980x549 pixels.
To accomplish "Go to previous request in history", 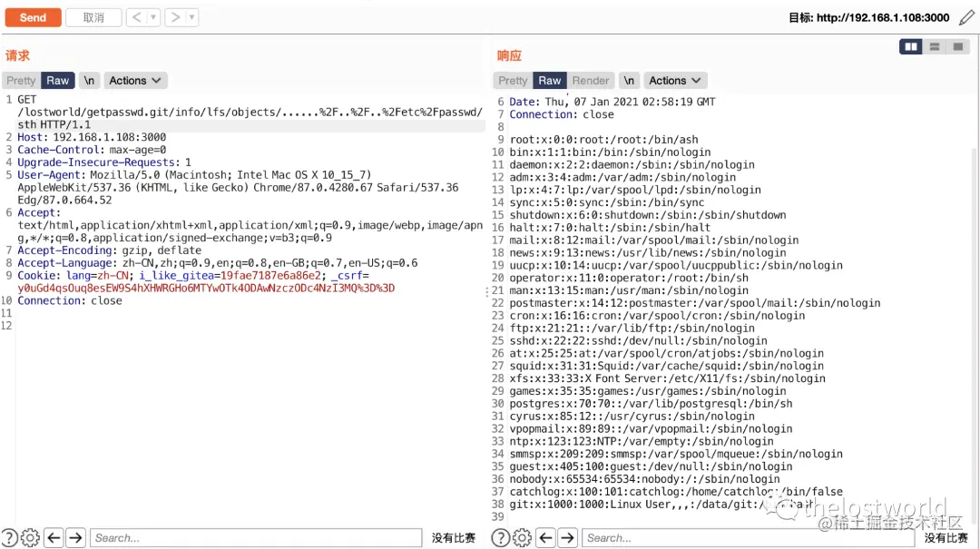I will pyautogui.click(x=136, y=17).
